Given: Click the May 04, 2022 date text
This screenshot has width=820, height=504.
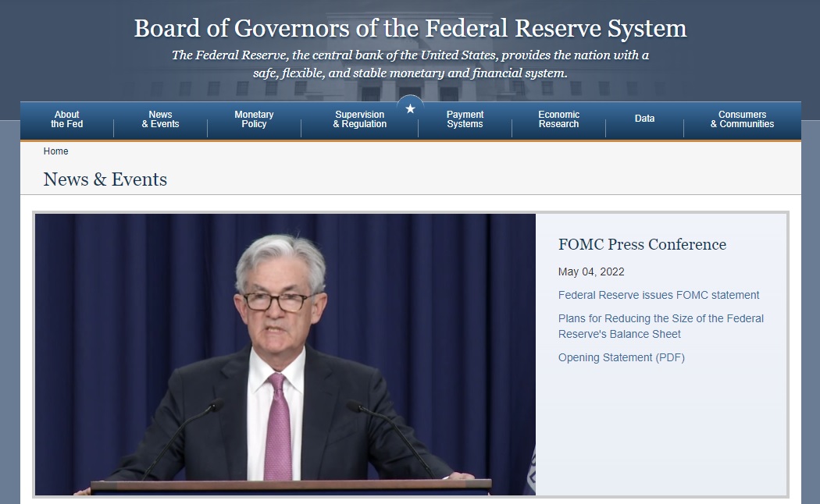Looking at the screenshot, I should 591,272.
